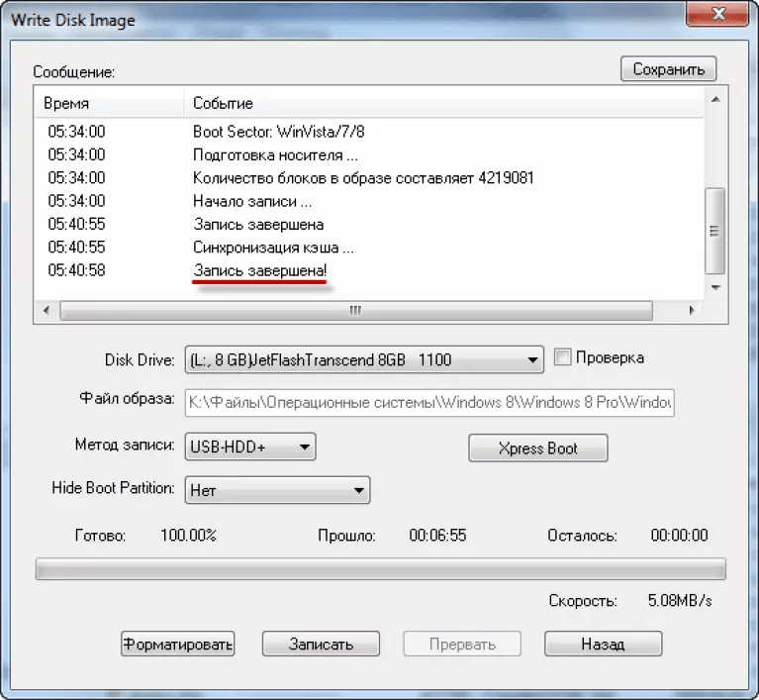Click the horizontal scrollbar thumb in log
The width and height of the screenshot is (759, 700).
pos(356,311)
